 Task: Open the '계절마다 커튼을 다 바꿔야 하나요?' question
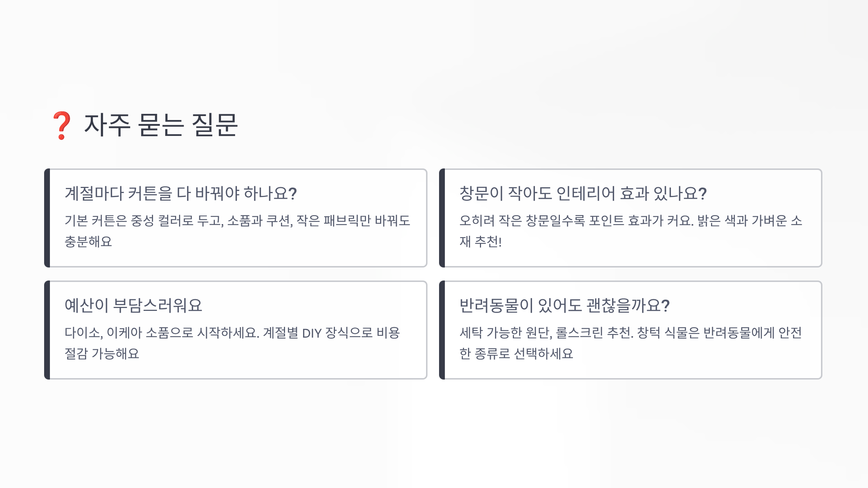181,193
